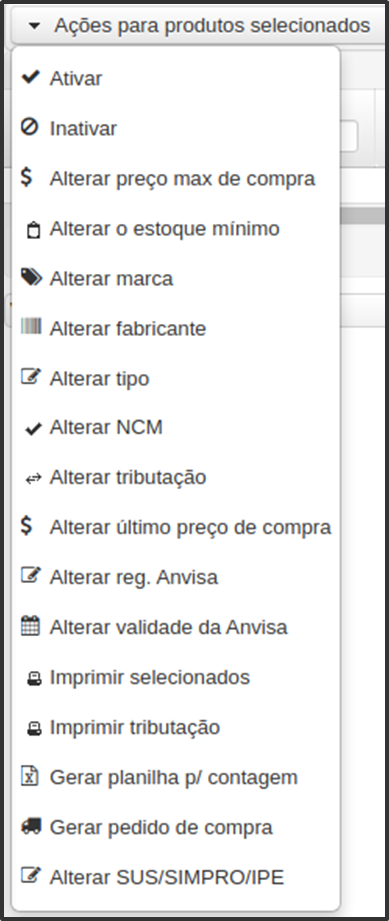This screenshot has width=389, height=921.
Task: Click the checkmark icon beside Ativar
Action: pos(30,77)
